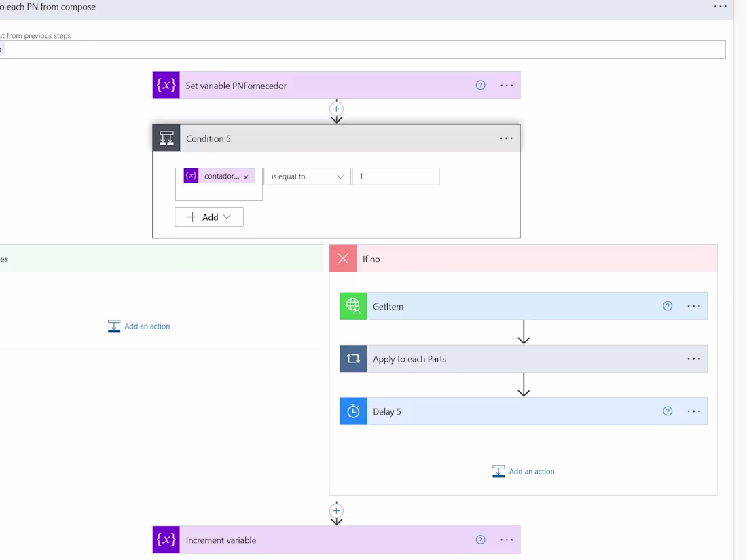Screen dimensions: 747x560
Task: Add an action to the If yes branch
Action: pyautogui.click(x=139, y=326)
